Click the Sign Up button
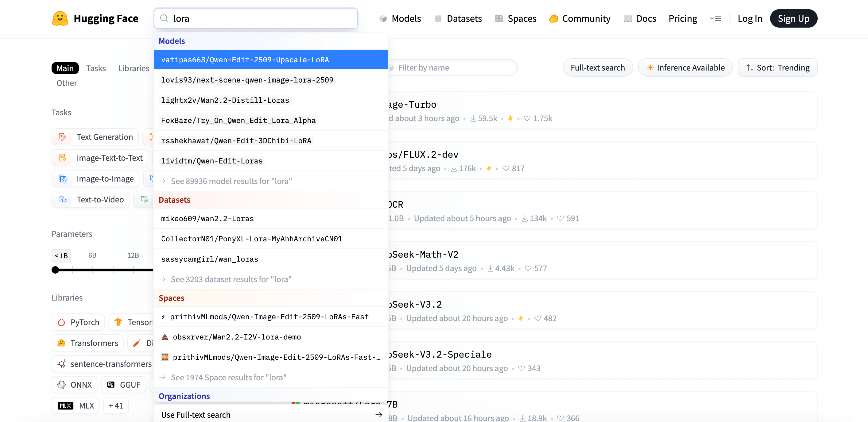The image size is (868, 422). [x=793, y=18]
